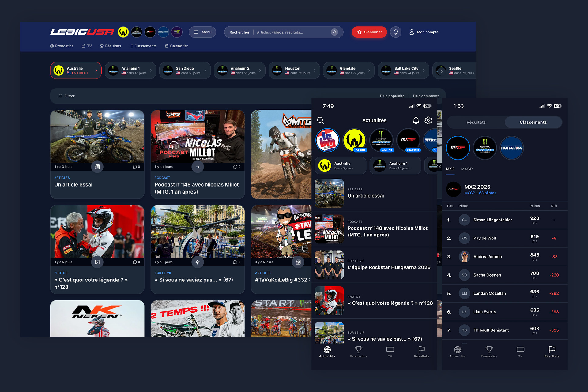Image resolution: width=588 pixels, height=392 pixels.
Task: Tap the bell icon in Actualités screen
Action: (x=416, y=120)
